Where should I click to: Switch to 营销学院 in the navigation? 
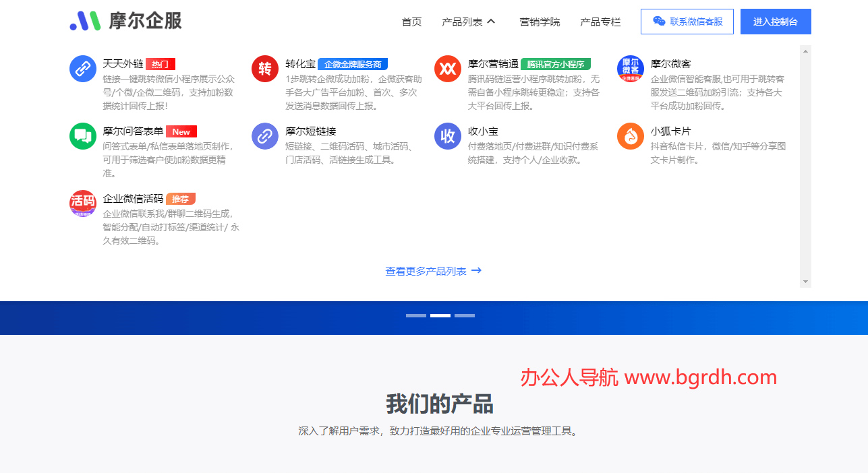pos(540,22)
